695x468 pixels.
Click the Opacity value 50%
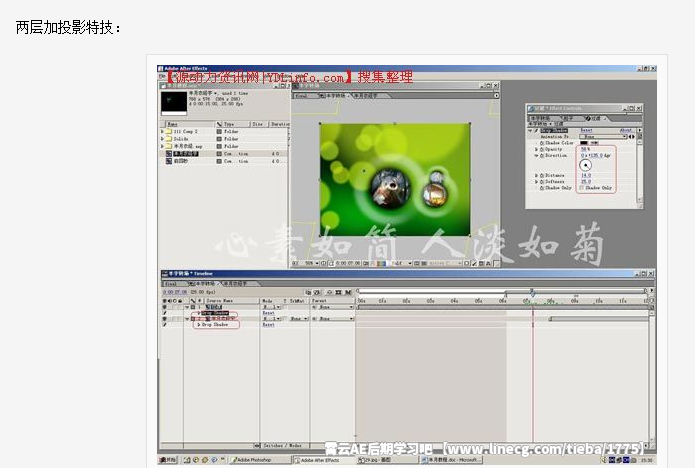click(586, 149)
